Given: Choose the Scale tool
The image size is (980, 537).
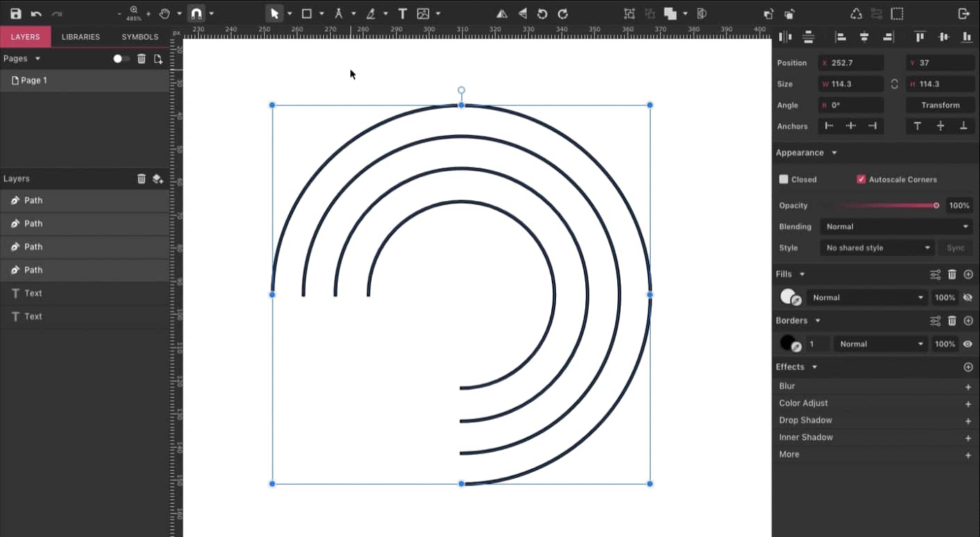Looking at the screenshot, I should coord(629,13).
